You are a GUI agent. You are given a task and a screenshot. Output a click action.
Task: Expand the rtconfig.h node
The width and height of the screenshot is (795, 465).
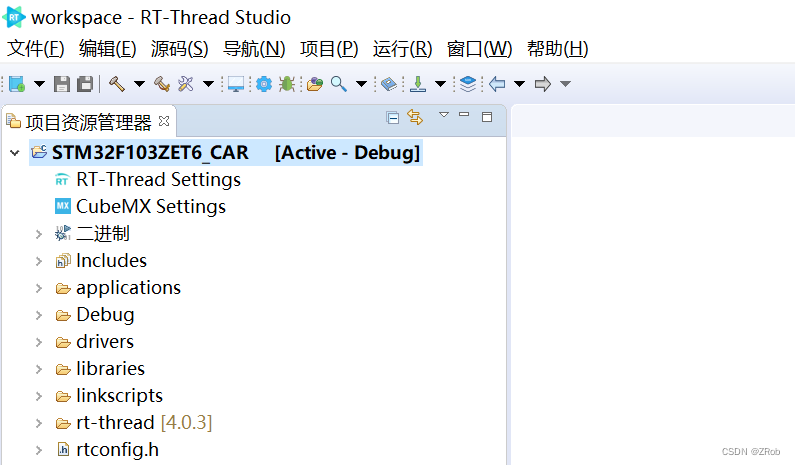point(39,450)
